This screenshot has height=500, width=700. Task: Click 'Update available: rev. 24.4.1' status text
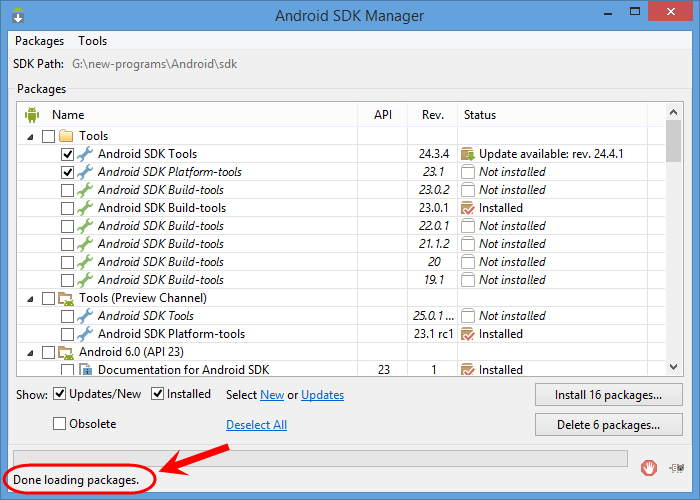click(x=551, y=154)
